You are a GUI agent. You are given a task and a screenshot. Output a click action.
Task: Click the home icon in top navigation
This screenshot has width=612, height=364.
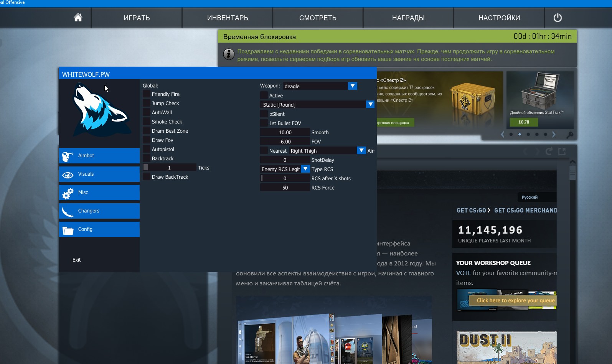point(78,18)
